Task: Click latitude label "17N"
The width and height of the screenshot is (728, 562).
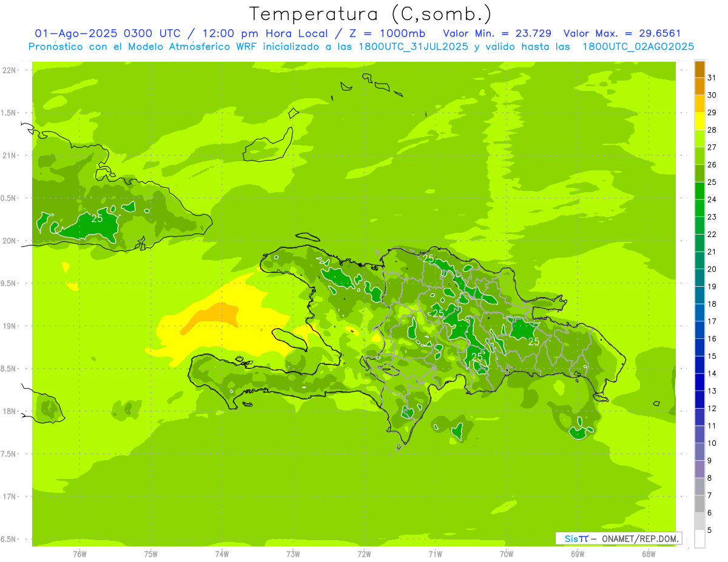Action: 10,497
